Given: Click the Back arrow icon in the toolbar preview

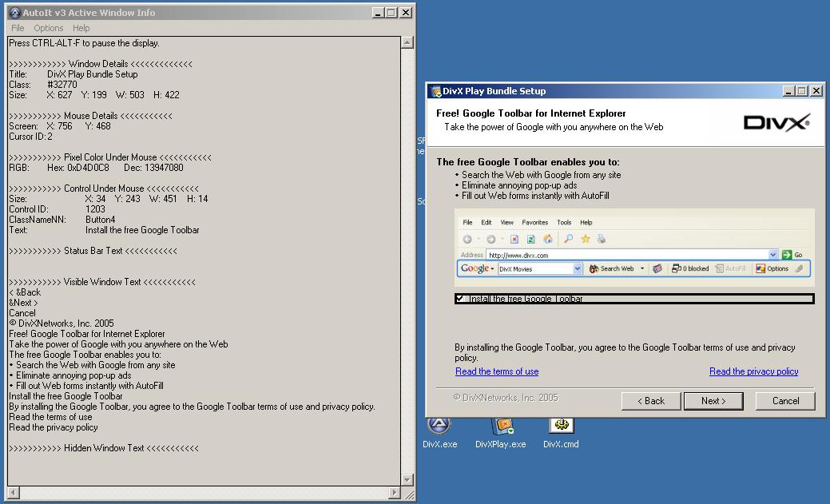Looking at the screenshot, I should [x=467, y=240].
